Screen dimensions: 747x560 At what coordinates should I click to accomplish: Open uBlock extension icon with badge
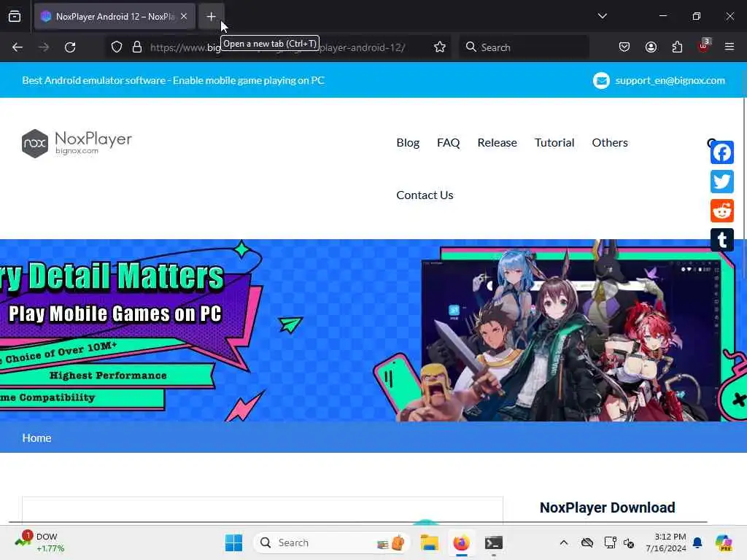[x=704, y=46]
